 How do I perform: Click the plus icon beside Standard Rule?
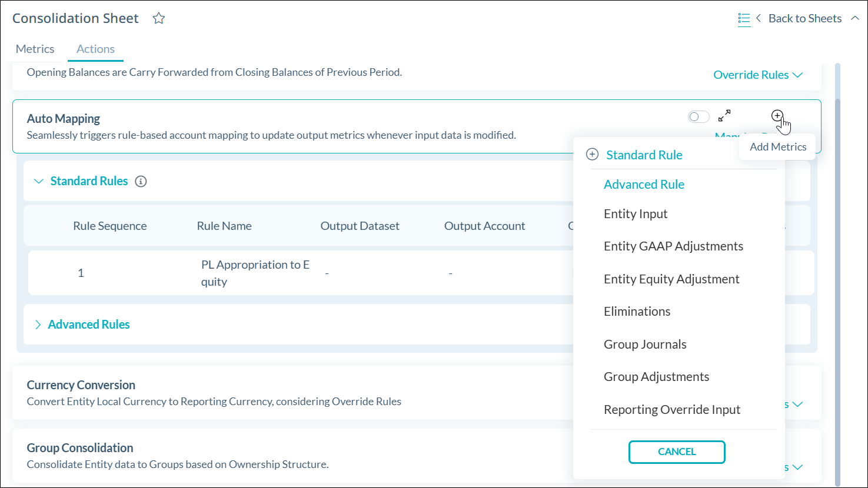pos(593,155)
